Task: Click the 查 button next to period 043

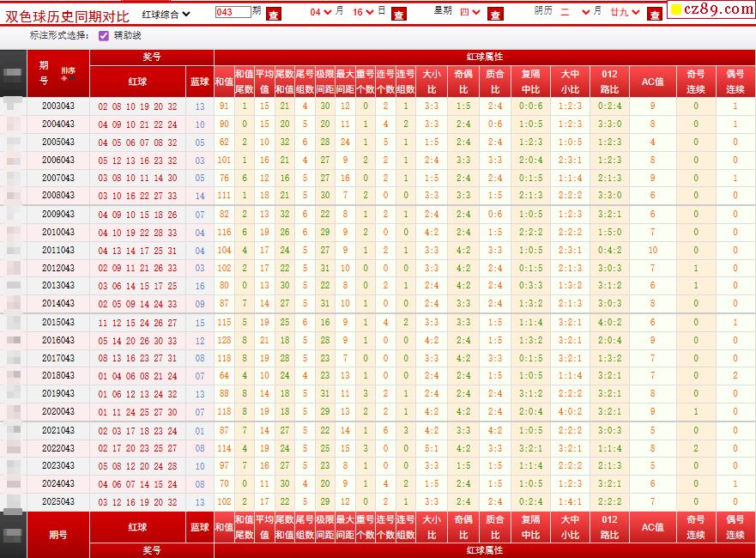Action: pos(274,14)
